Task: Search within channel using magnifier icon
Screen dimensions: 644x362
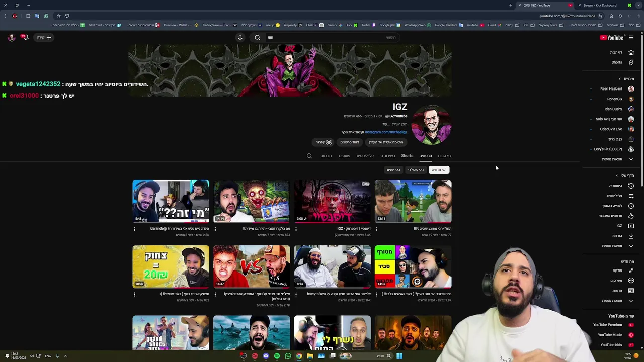Action: (309, 156)
